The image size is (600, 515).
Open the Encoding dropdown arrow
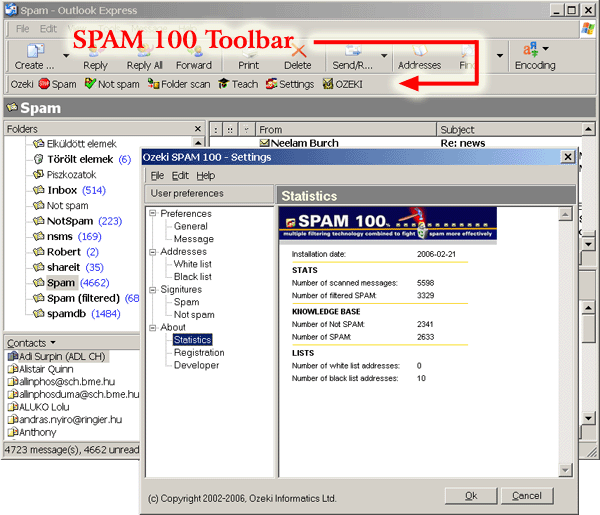point(546,49)
